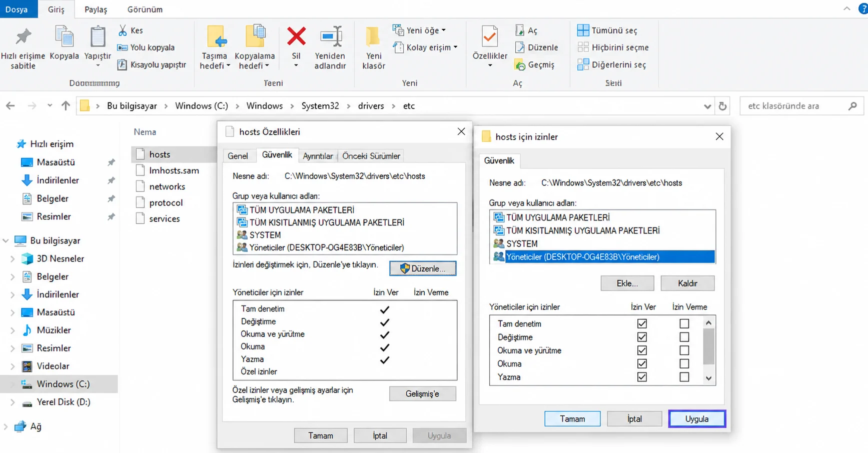Open Özellikler in the ribbon
The width and height of the screenshot is (868, 453).
click(490, 46)
